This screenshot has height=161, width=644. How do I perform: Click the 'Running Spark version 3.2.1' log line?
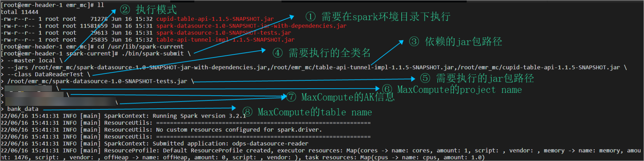199,116
